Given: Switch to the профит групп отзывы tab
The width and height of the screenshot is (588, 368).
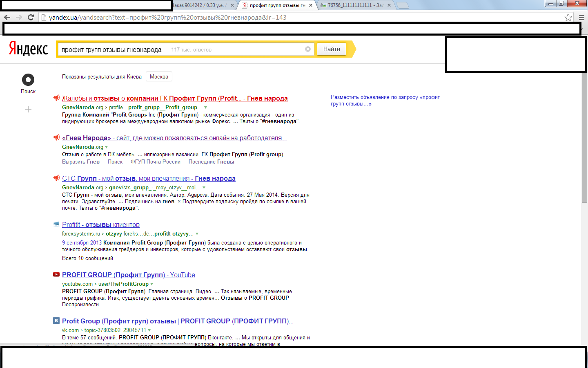Looking at the screenshot, I should (x=277, y=5).
